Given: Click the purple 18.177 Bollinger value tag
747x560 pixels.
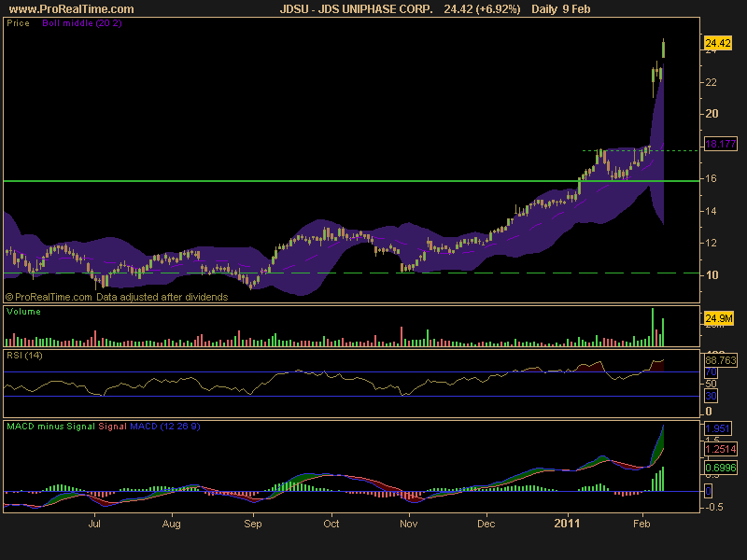Looking at the screenshot, I should tap(720, 144).
